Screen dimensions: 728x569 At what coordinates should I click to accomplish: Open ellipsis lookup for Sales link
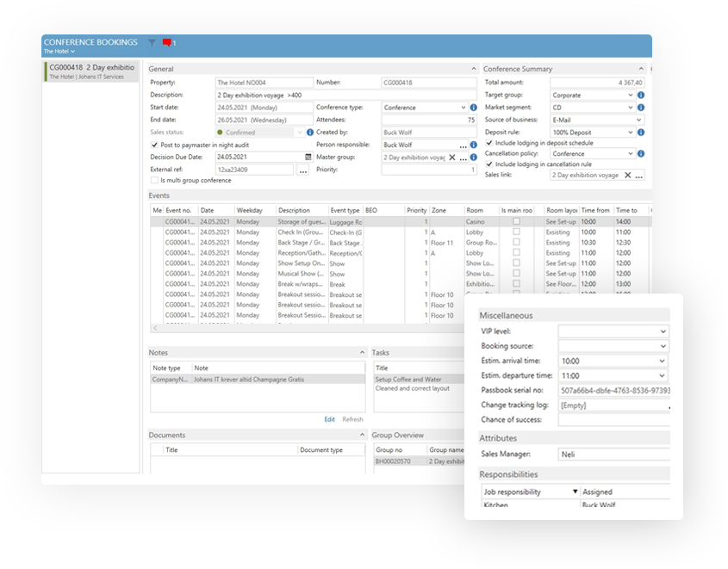pyautogui.click(x=639, y=176)
